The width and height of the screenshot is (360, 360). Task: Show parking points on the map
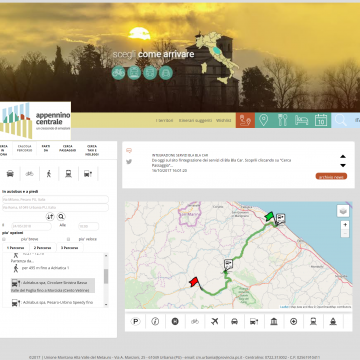[x=135, y=321]
